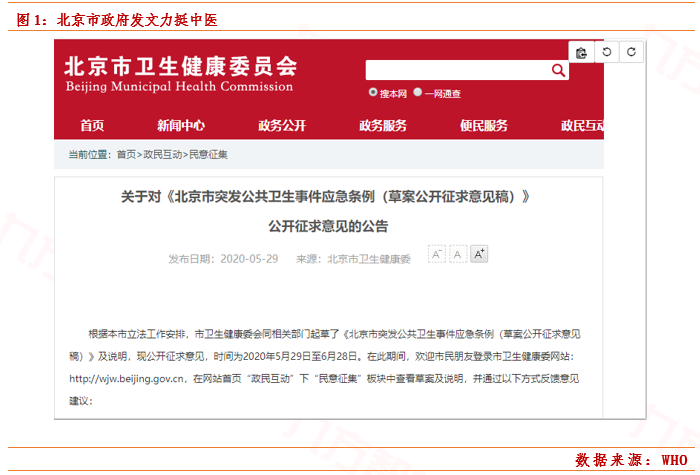Click the figure caption 北京市政府发文力挺中医
This screenshot has width=700, height=475.
[x=137, y=20]
